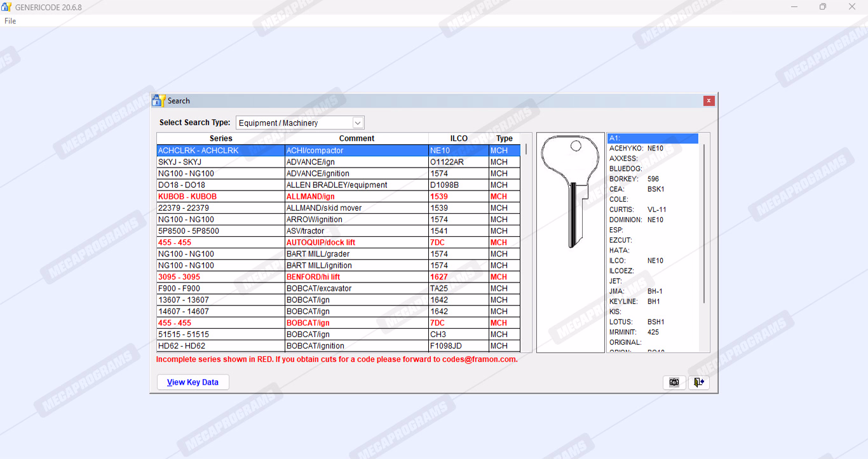Close the Search dialog with red X
Image resolution: width=868 pixels, height=459 pixels.
coord(709,101)
